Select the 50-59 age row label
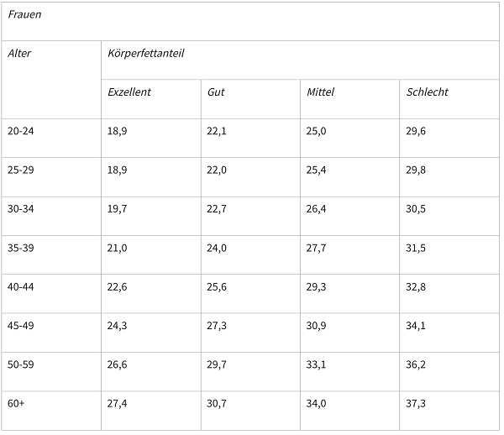The height and width of the screenshot is (435, 504). [x=21, y=365]
